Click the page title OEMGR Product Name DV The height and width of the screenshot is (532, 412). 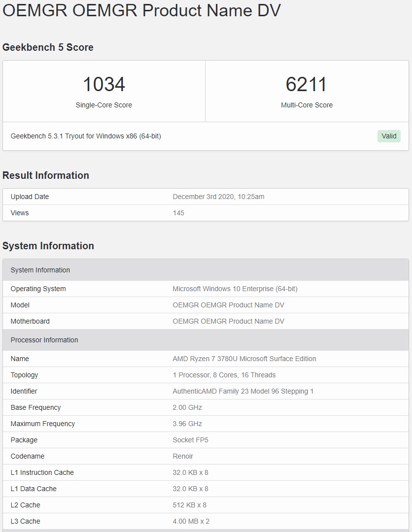pos(141,11)
